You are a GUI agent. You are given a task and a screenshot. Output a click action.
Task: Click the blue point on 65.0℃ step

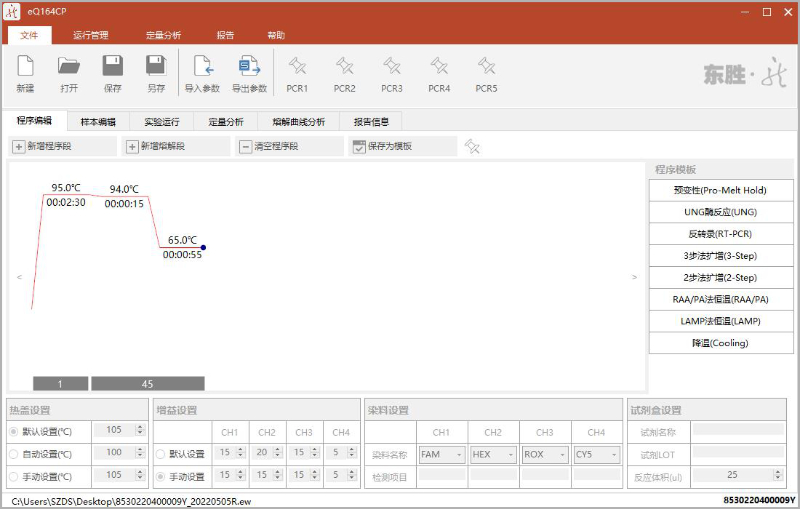[203, 247]
